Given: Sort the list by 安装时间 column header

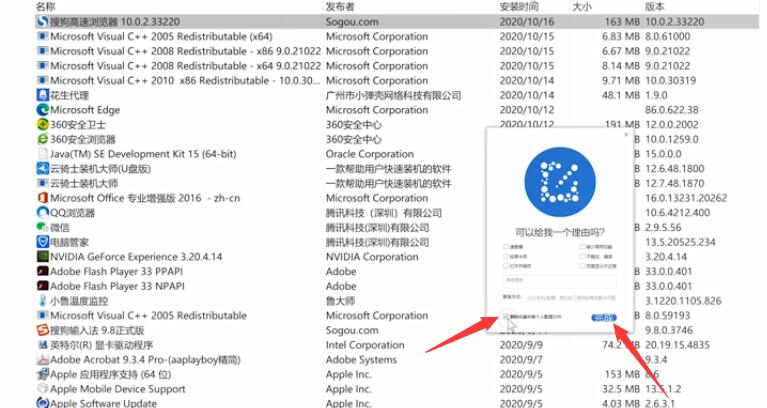Looking at the screenshot, I should (519, 6).
